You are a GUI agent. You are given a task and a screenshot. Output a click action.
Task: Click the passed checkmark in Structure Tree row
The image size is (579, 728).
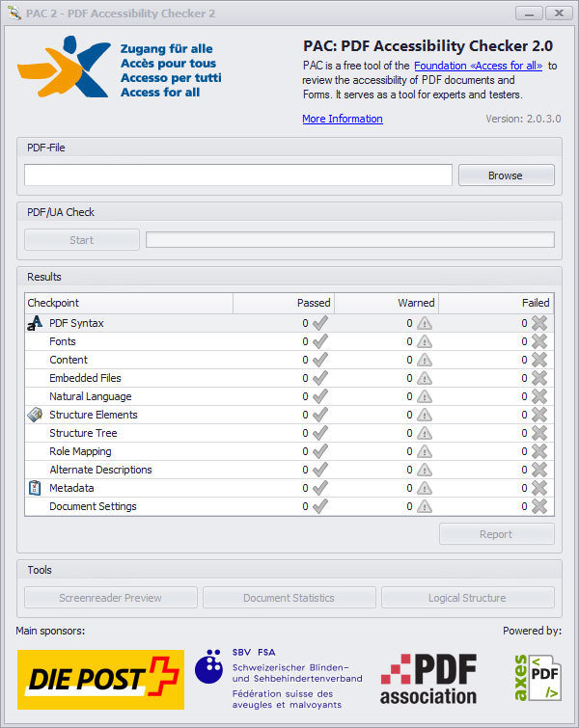pyautogui.click(x=320, y=433)
